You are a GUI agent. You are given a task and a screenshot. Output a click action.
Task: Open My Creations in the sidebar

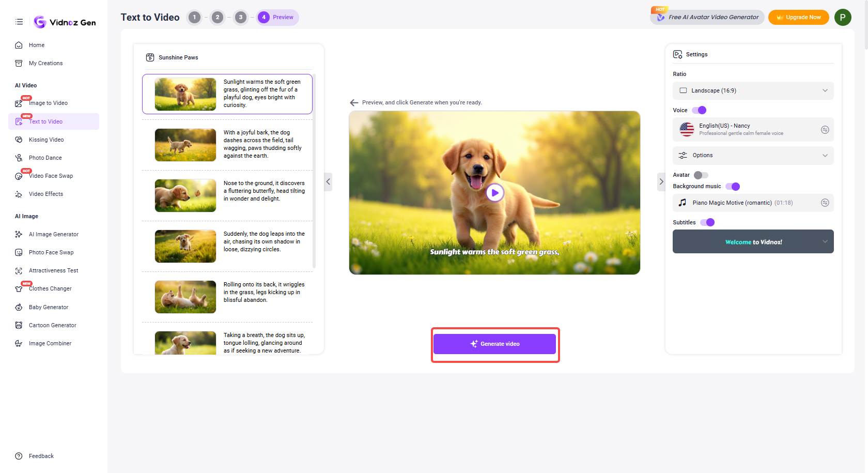(x=46, y=63)
